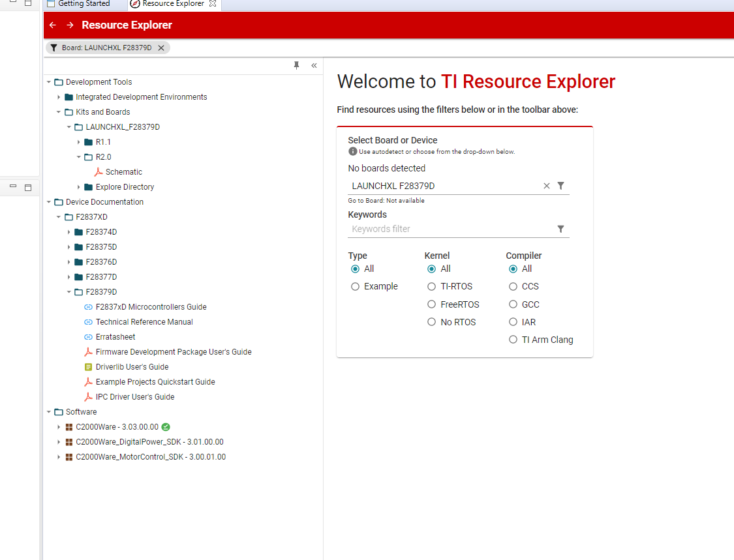Select the FreeRTOS kernel radio button
734x560 pixels.
[x=432, y=304]
